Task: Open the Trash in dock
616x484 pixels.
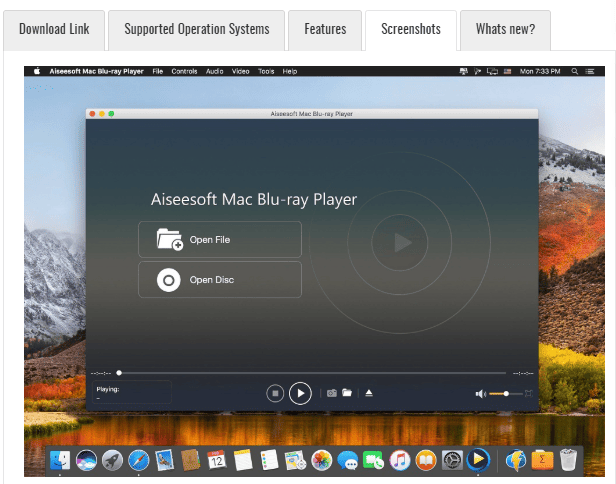Action: (568, 460)
